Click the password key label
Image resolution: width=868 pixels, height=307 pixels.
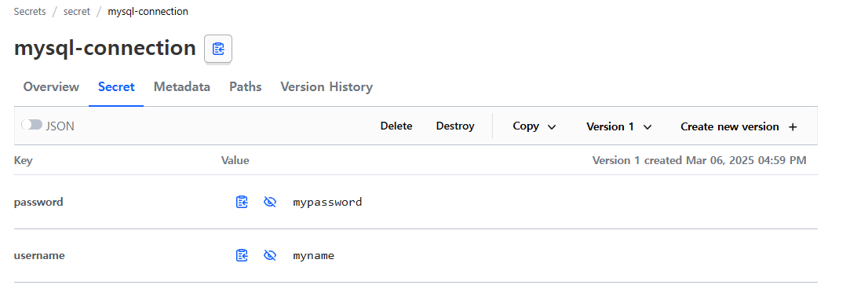click(38, 203)
